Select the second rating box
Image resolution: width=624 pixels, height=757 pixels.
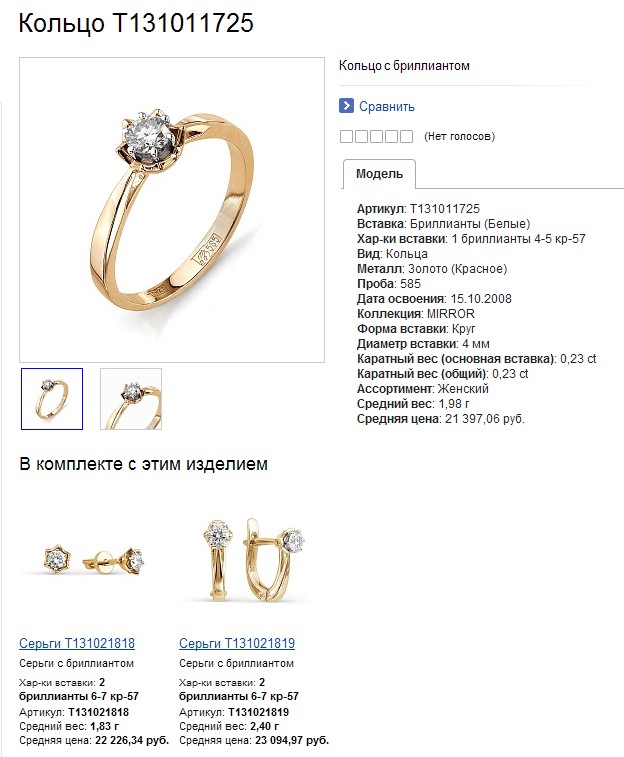point(361,137)
